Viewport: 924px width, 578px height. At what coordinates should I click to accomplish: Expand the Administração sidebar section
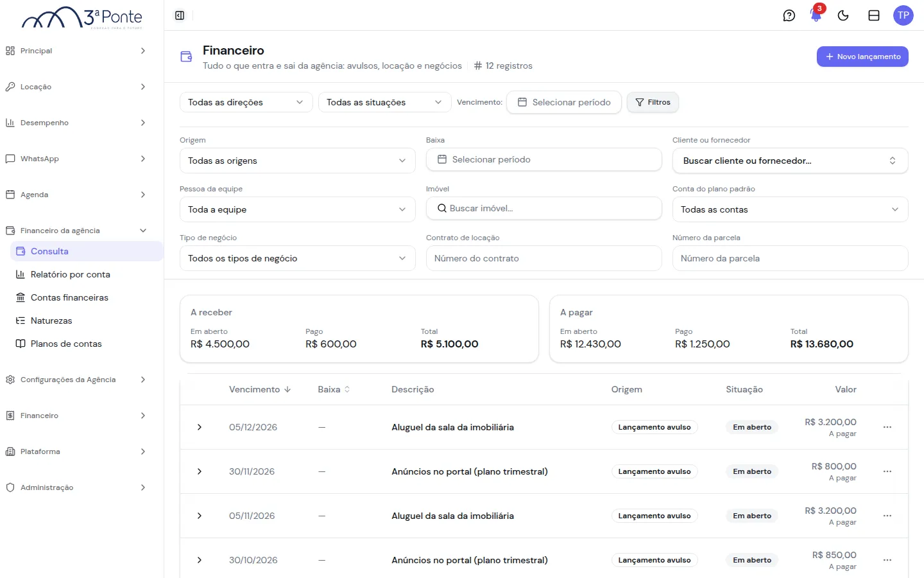(76, 487)
